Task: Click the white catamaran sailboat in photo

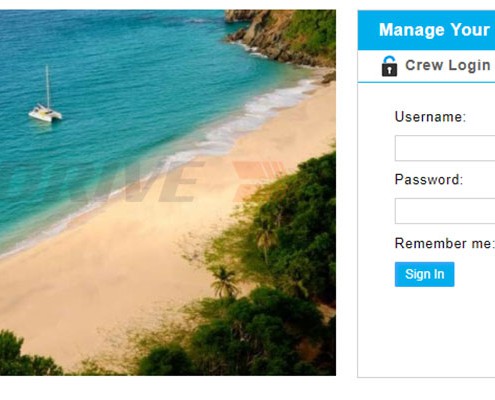Action: (46, 97)
